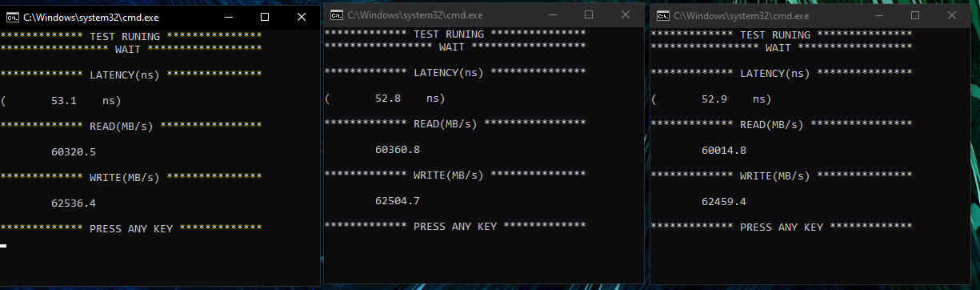
Task: Click write value 62459.4
Action: 724,202
